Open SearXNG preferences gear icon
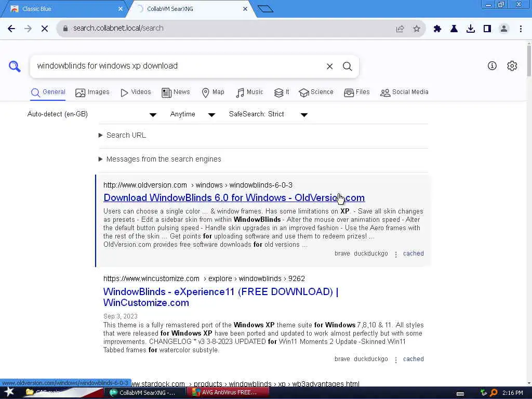532x399 pixels. (512, 66)
